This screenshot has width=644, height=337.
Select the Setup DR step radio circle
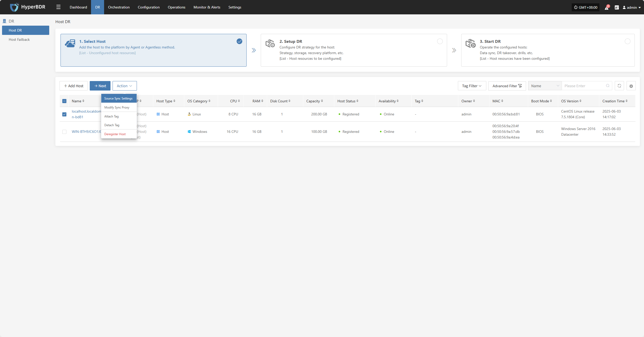(x=440, y=41)
